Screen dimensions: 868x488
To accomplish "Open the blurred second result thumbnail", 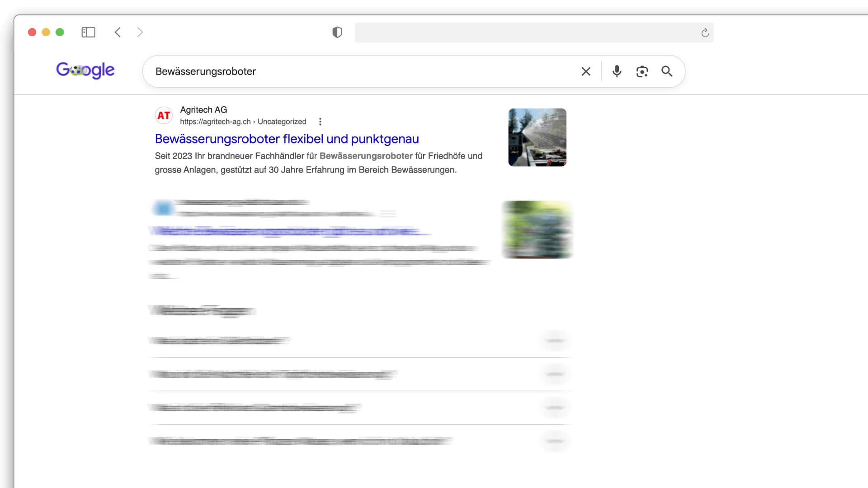I will click(x=537, y=230).
